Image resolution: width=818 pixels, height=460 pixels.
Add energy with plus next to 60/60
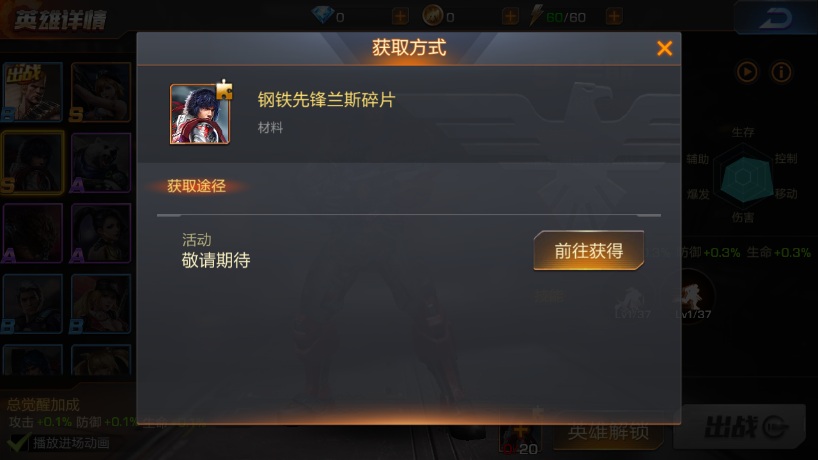click(614, 17)
